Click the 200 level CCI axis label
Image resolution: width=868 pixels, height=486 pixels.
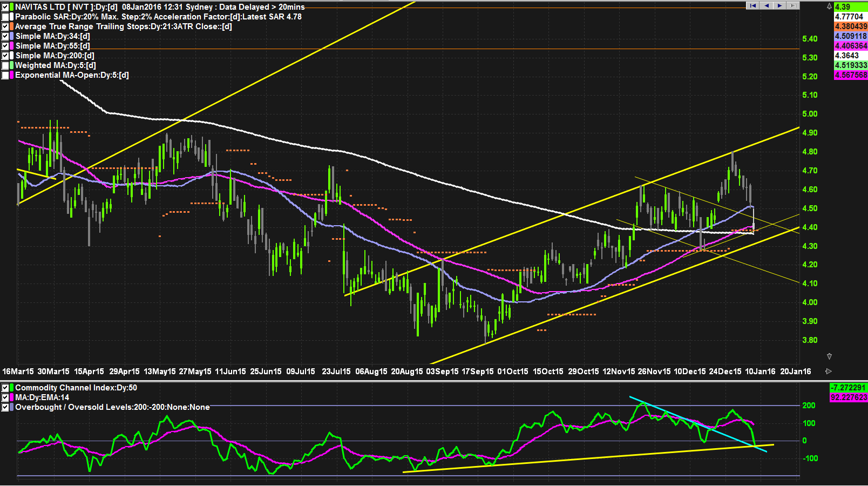pos(809,406)
